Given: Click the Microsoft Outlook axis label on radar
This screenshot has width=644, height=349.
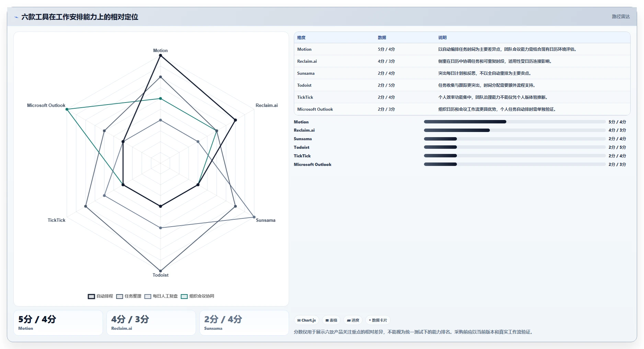Looking at the screenshot, I should click(x=46, y=105).
